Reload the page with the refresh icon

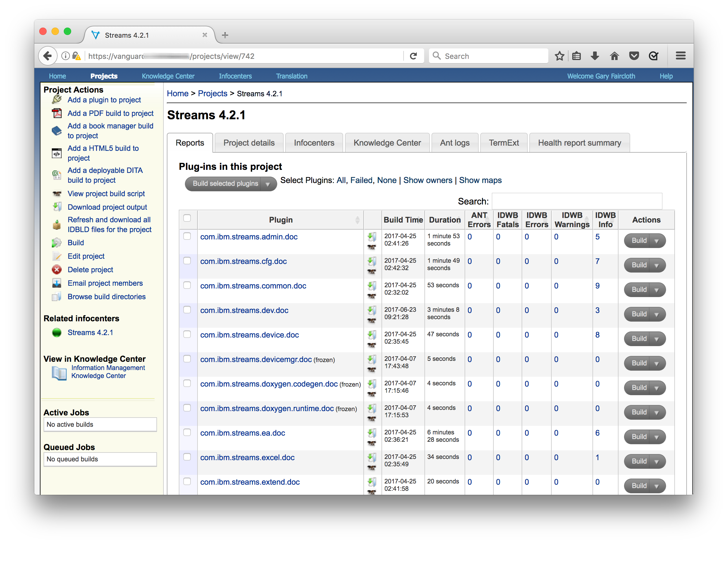pyautogui.click(x=413, y=56)
